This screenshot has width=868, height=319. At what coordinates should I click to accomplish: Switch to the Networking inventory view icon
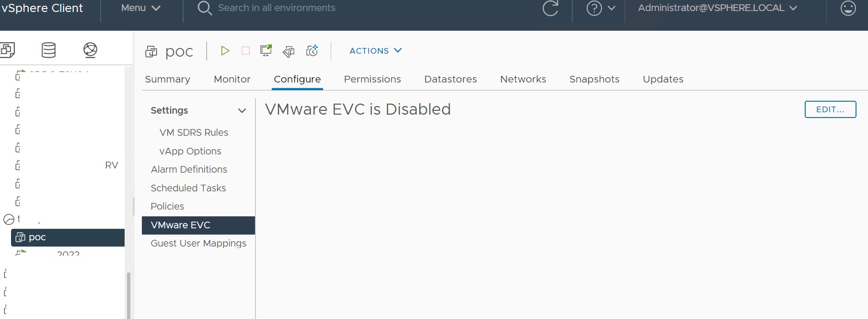(x=90, y=50)
